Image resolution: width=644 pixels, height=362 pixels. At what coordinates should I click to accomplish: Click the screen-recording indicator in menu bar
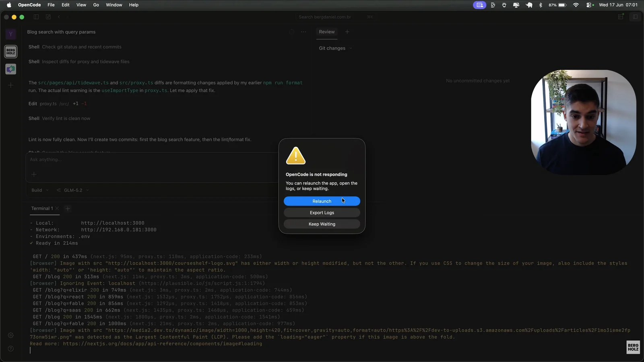479,5
